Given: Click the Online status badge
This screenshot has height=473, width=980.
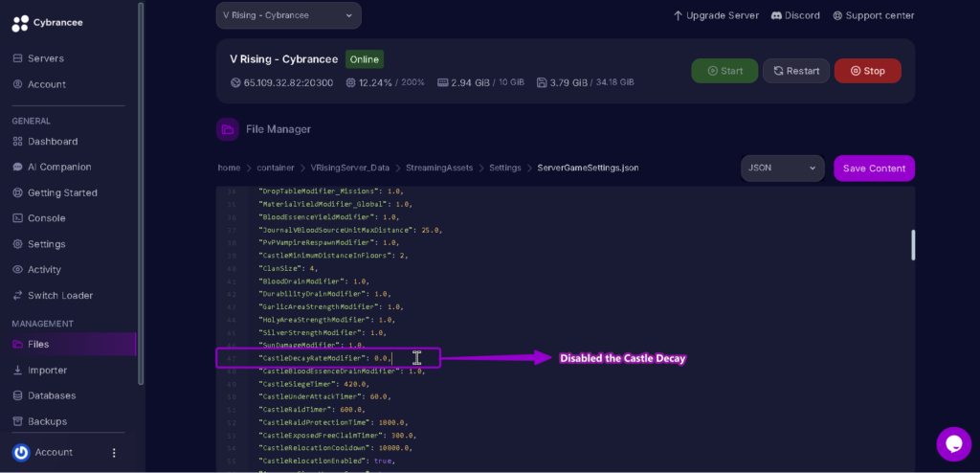Looking at the screenshot, I should click(x=365, y=59).
